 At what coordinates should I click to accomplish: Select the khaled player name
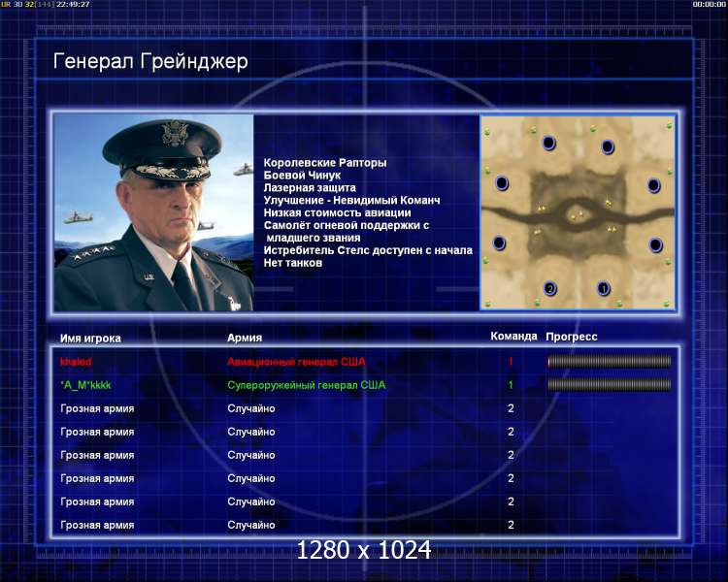pyautogui.click(x=76, y=362)
